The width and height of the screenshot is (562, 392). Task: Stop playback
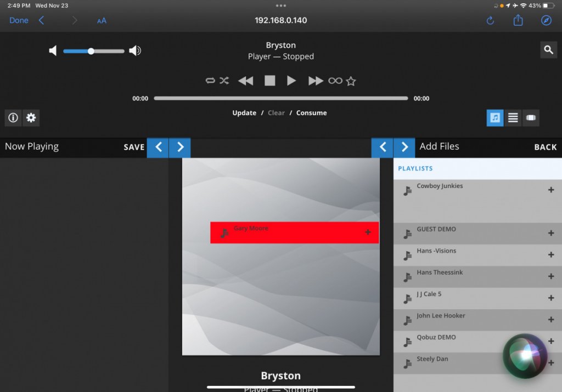point(270,81)
